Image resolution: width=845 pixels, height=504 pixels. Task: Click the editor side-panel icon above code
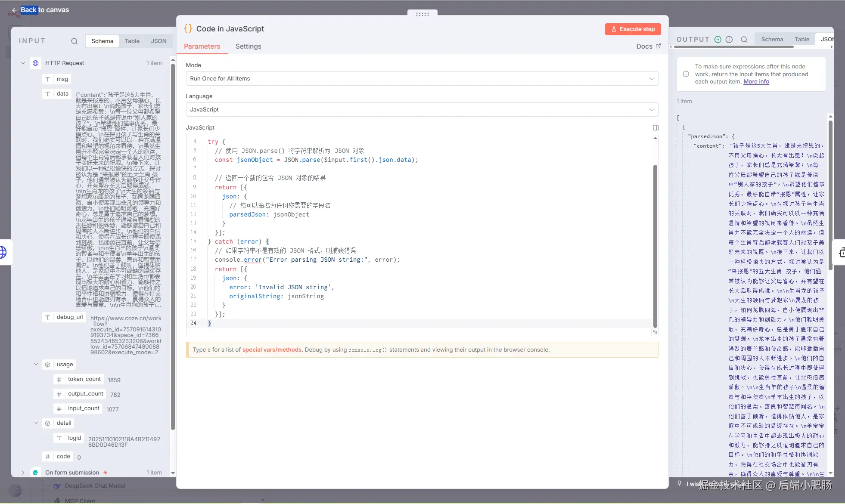[x=655, y=128]
